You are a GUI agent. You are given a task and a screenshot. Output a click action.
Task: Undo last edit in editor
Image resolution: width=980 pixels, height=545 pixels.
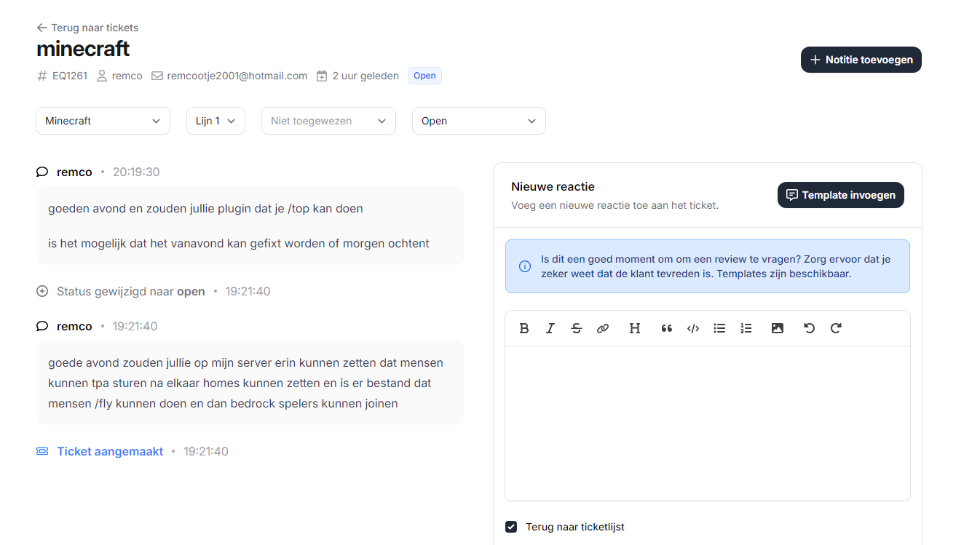(x=809, y=328)
